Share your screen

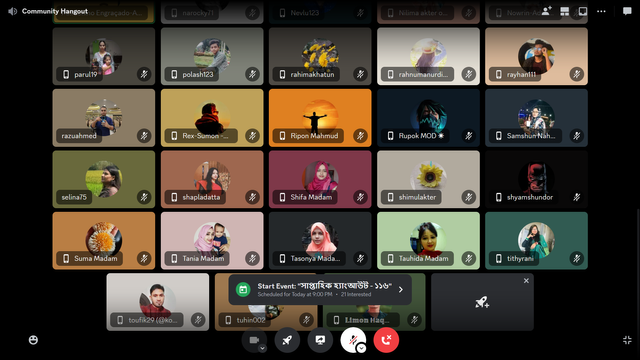(320, 340)
